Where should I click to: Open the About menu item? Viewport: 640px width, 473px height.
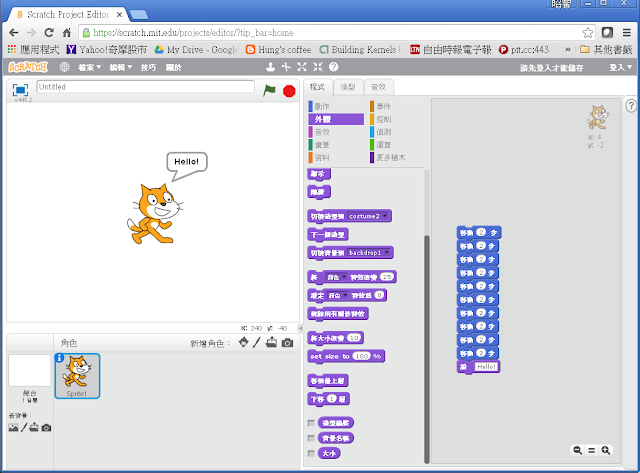click(x=173, y=67)
